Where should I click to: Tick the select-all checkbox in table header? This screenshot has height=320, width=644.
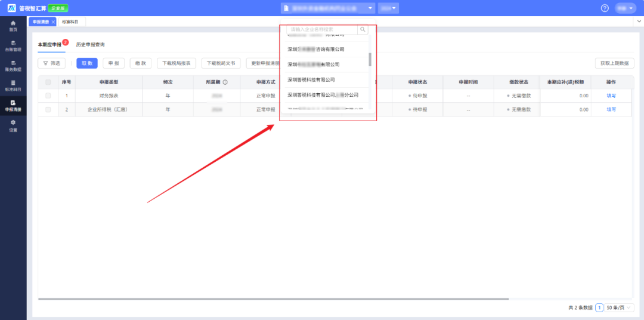[48, 82]
